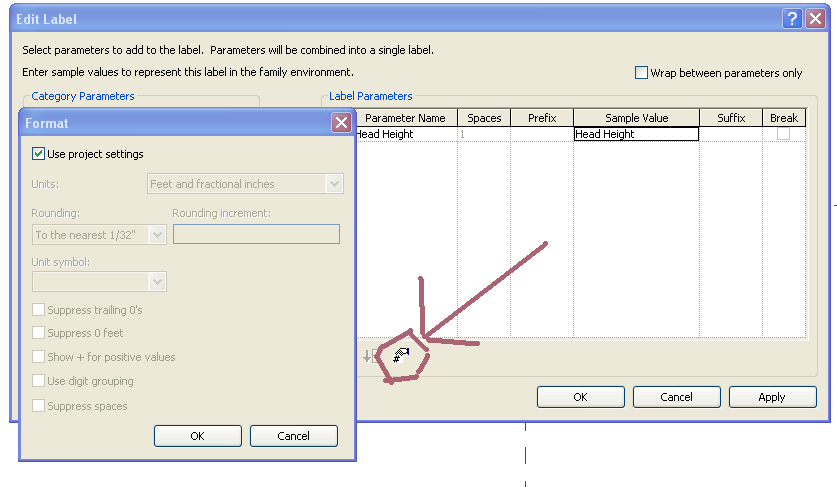Image resolution: width=837 pixels, height=487 pixels.
Task: Enable Wrap between parameters only
Action: (641, 73)
